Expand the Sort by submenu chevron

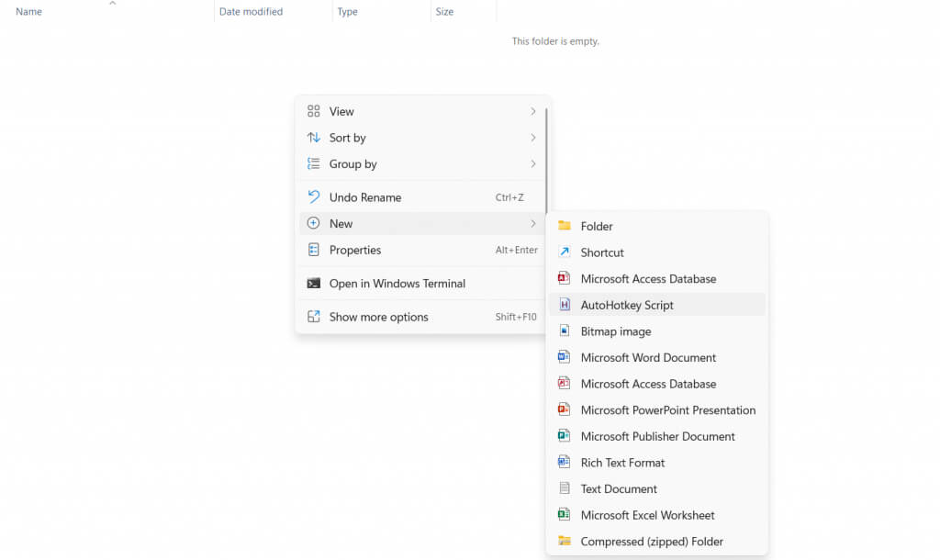[x=532, y=138]
